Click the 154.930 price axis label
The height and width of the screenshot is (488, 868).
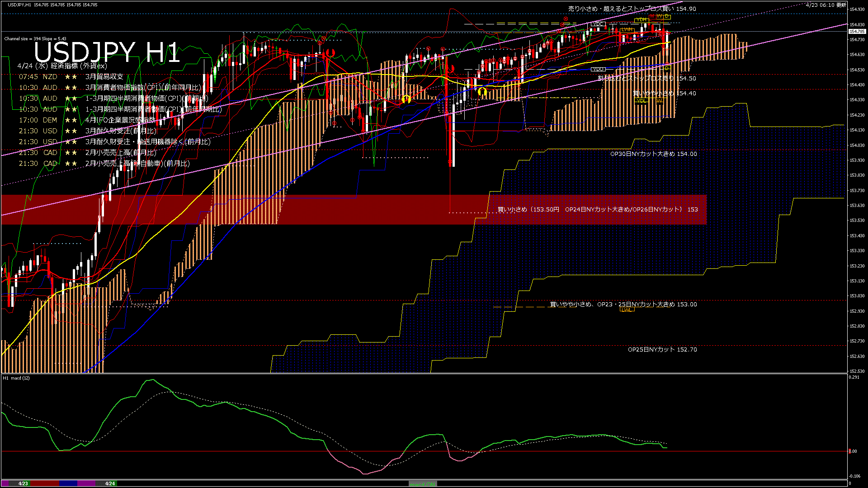point(858,9)
